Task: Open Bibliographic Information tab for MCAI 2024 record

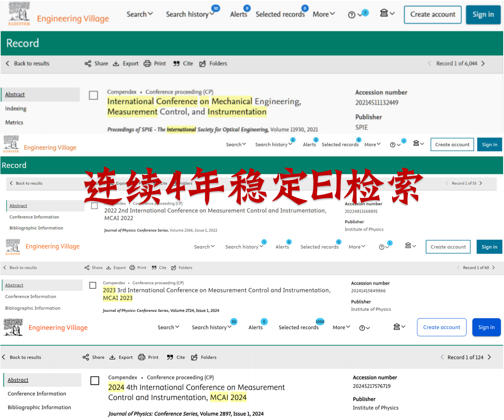Action: click(39, 407)
